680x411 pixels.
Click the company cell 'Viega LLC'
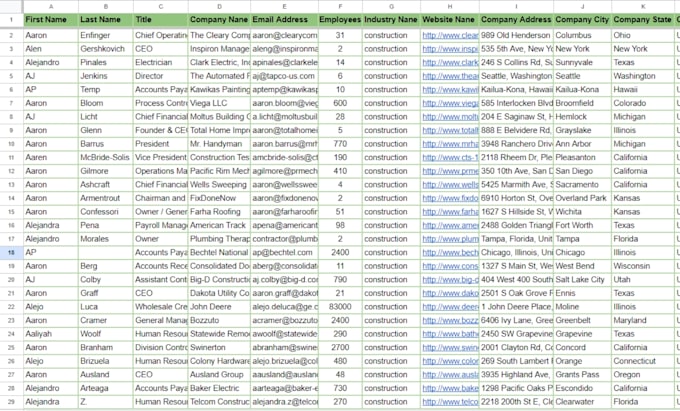click(219, 103)
